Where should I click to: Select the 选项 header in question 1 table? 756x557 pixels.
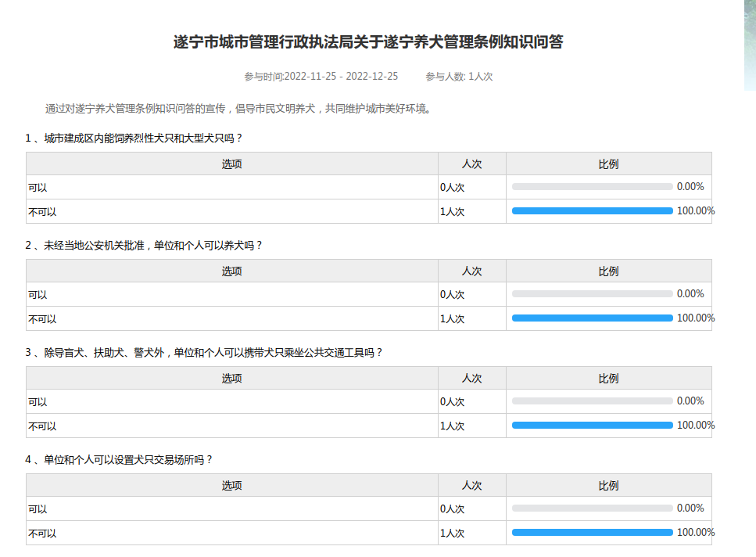click(231, 164)
